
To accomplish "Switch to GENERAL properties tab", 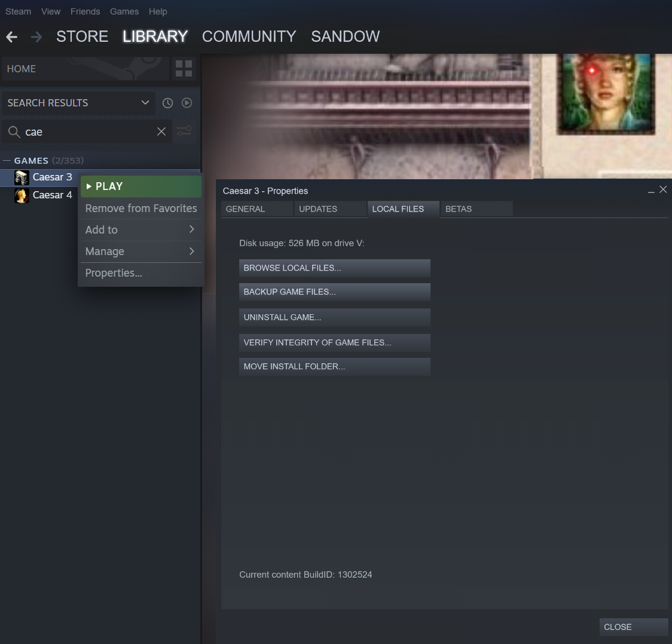I will (x=257, y=209).
